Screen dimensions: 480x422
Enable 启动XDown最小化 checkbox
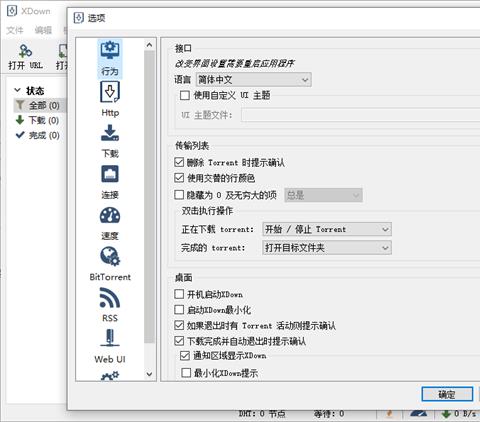(x=179, y=310)
